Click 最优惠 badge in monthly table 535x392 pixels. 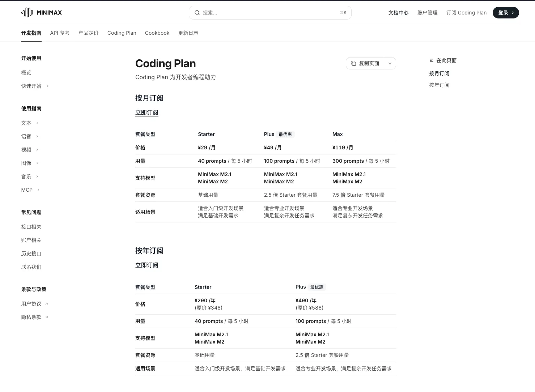285,134
